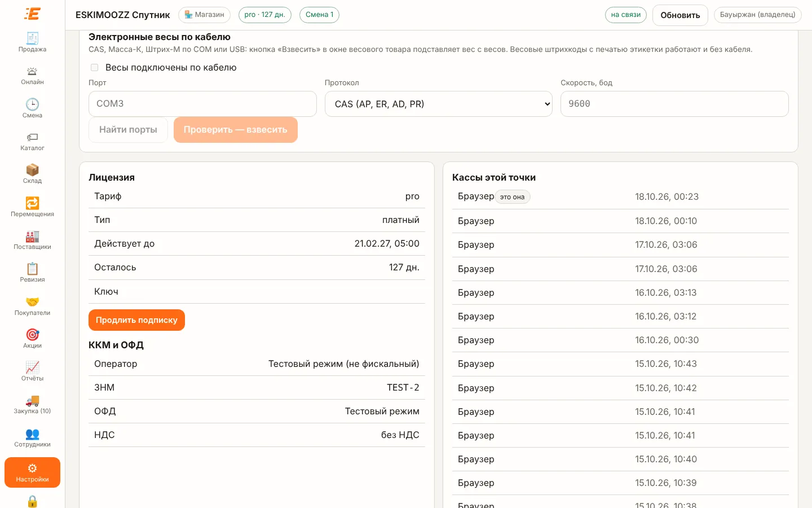812x508 pixels.
Task: Click the это она badge
Action: (512, 197)
